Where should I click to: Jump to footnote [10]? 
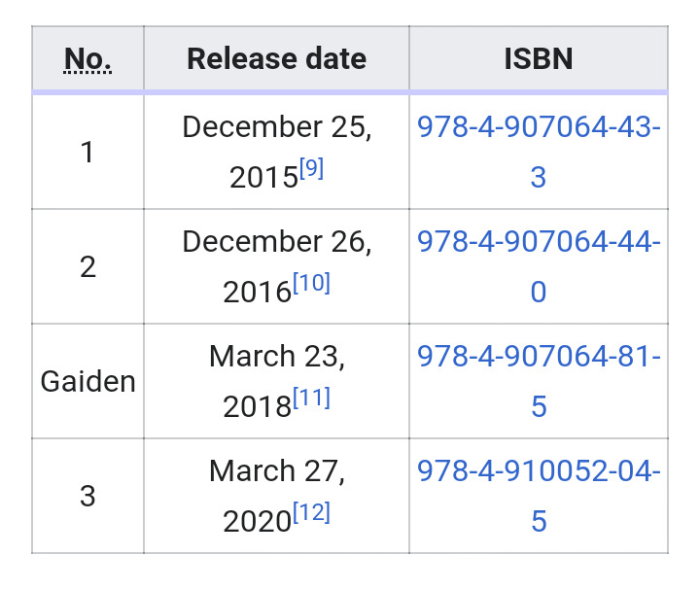point(311,283)
